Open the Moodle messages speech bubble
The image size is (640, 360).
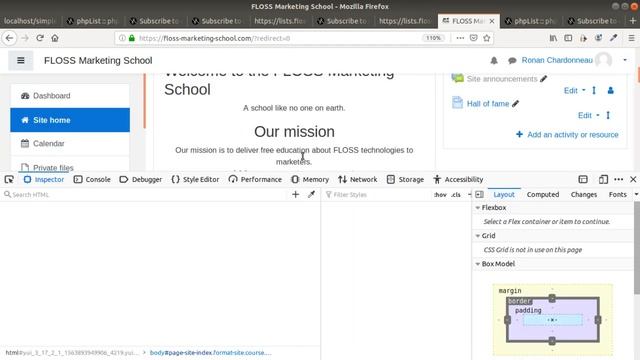click(x=512, y=60)
